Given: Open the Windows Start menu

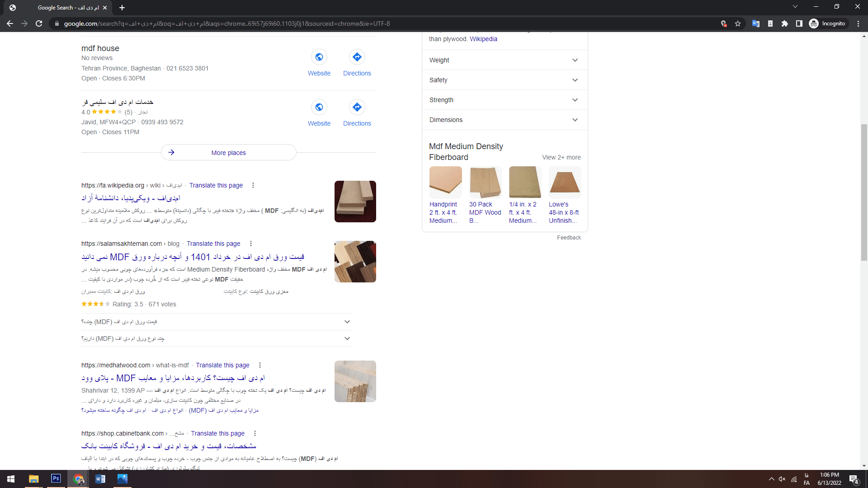Looking at the screenshot, I should click(11, 479).
